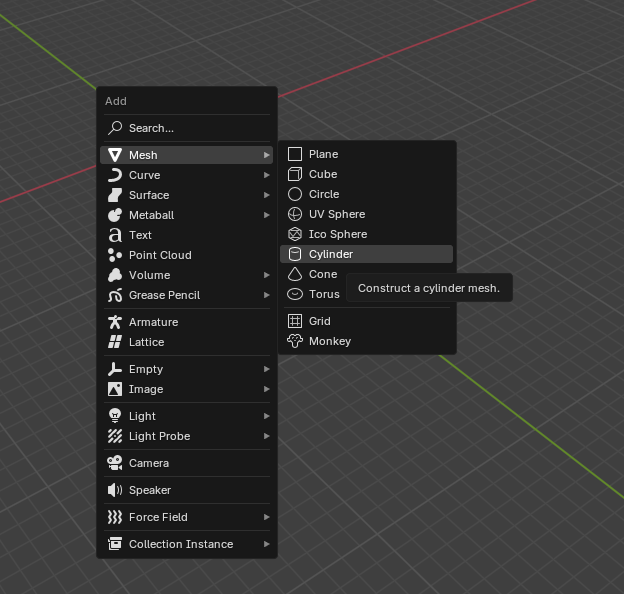Click the Speaker icon
The height and width of the screenshot is (594, 624).
(x=115, y=490)
